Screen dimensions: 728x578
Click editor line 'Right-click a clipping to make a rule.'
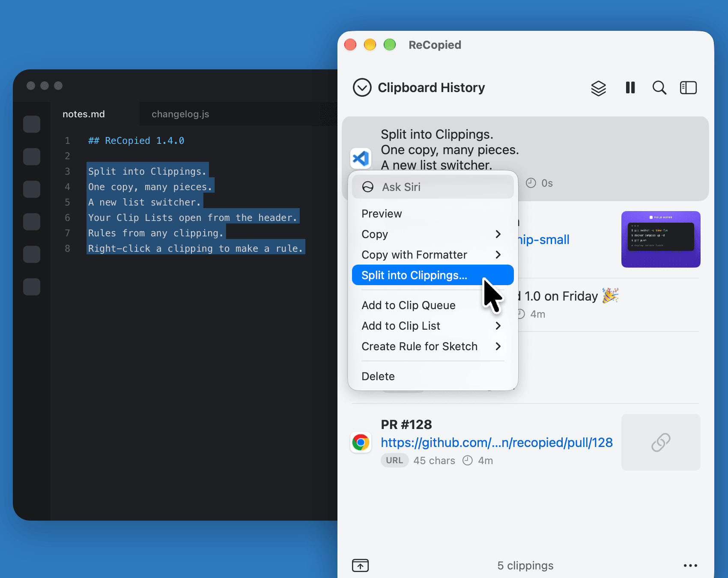pyautogui.click(x=196, y=249)
